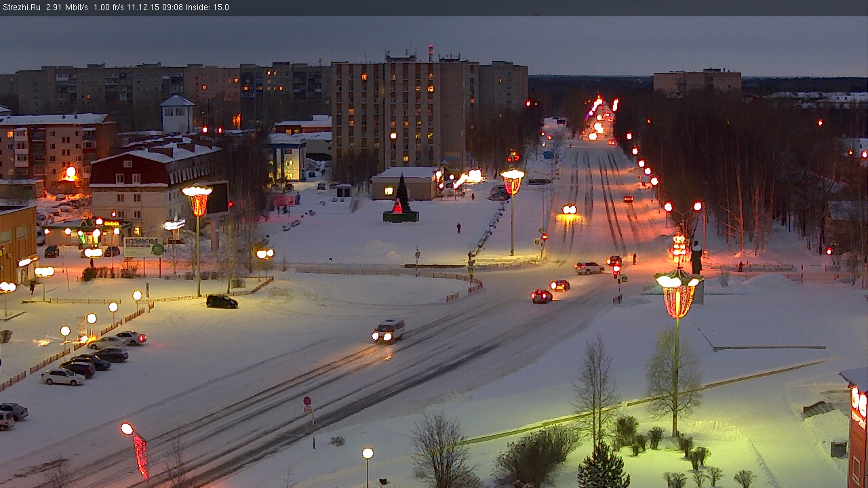Screen dimensions: 868x488
Task: Click the Strezhi.Ru label in overlay bar
Action: pyautogui.click(x=21, y=7)
